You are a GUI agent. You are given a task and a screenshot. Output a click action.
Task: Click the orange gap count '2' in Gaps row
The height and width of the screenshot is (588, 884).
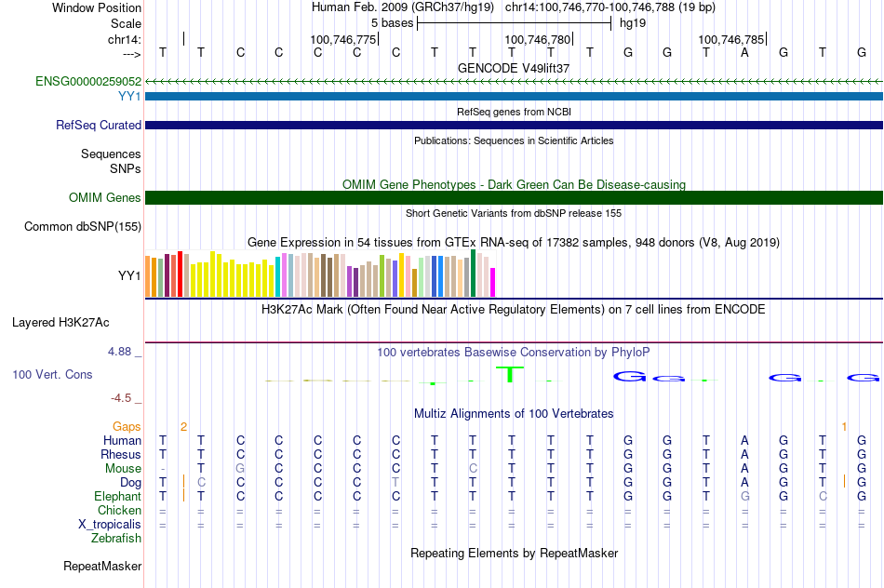click(184, 427)
